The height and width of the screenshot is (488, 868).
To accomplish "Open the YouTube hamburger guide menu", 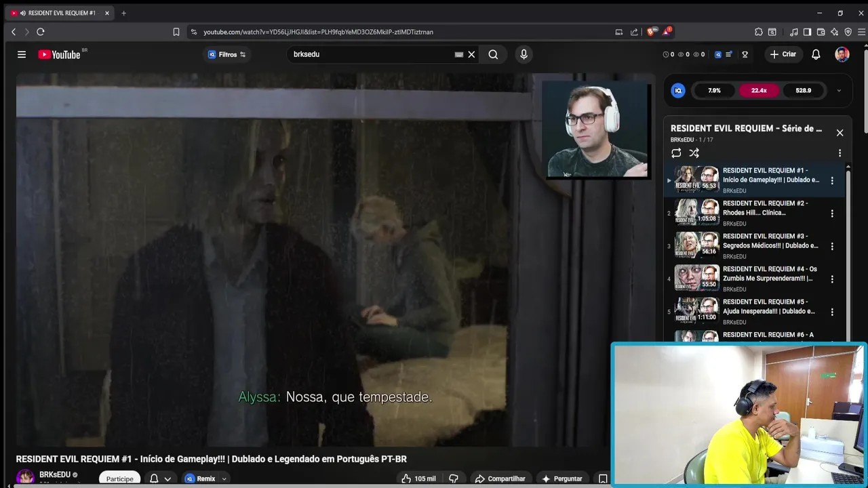I will 22,54.
